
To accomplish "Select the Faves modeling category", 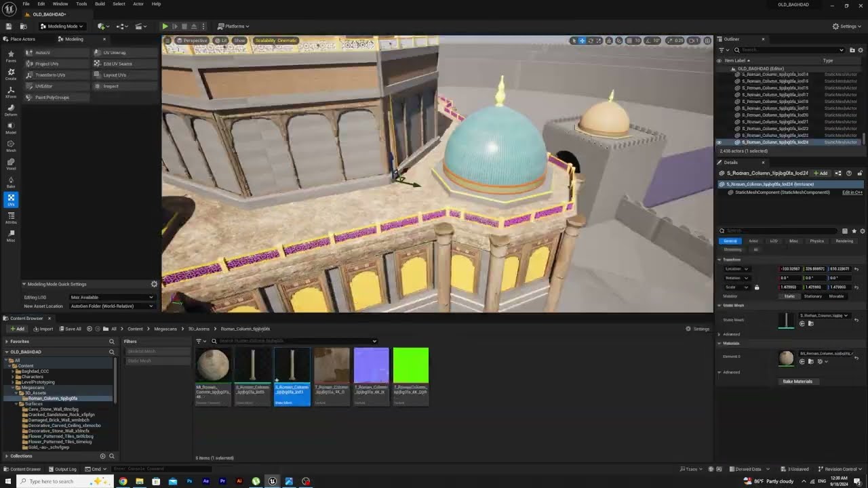I will click(11, 56).
